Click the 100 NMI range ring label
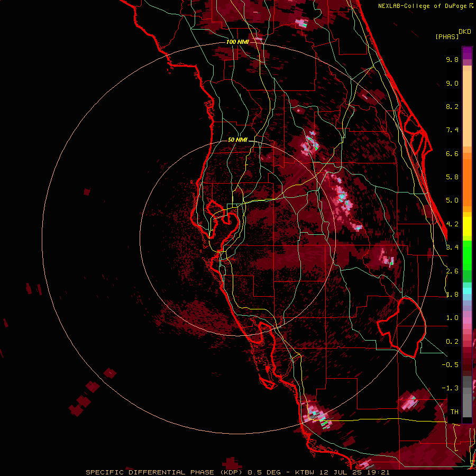 pyautogui.click(x=237, y=42)
